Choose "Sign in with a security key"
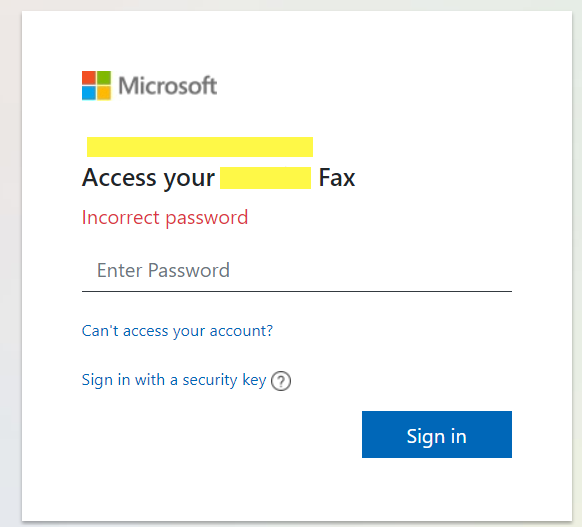The width and height of the screenshot is (582, 527). click(x=174, y=380)
